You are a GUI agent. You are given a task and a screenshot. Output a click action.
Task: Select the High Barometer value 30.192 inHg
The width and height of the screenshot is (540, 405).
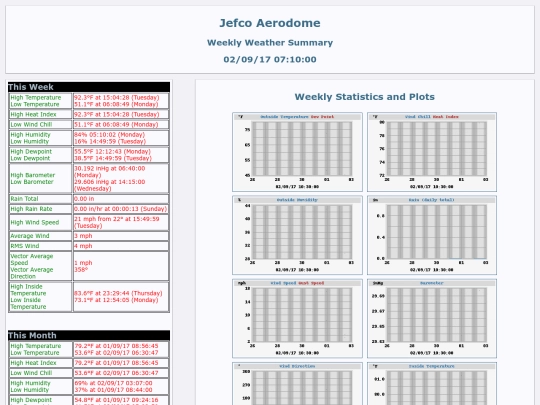click(x=110, y=172)
